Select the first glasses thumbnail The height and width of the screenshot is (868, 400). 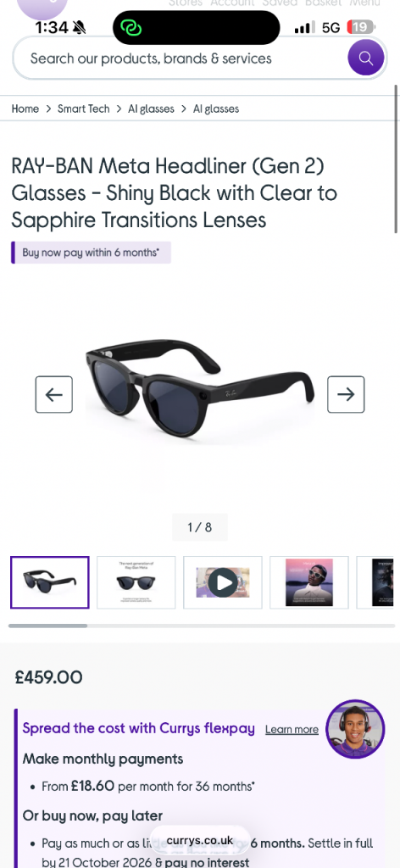(50, 582)
